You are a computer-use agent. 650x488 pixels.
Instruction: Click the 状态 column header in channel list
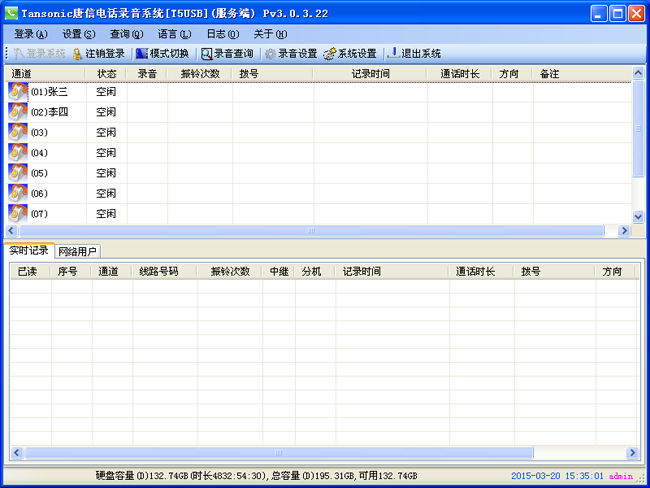(106, 74)
